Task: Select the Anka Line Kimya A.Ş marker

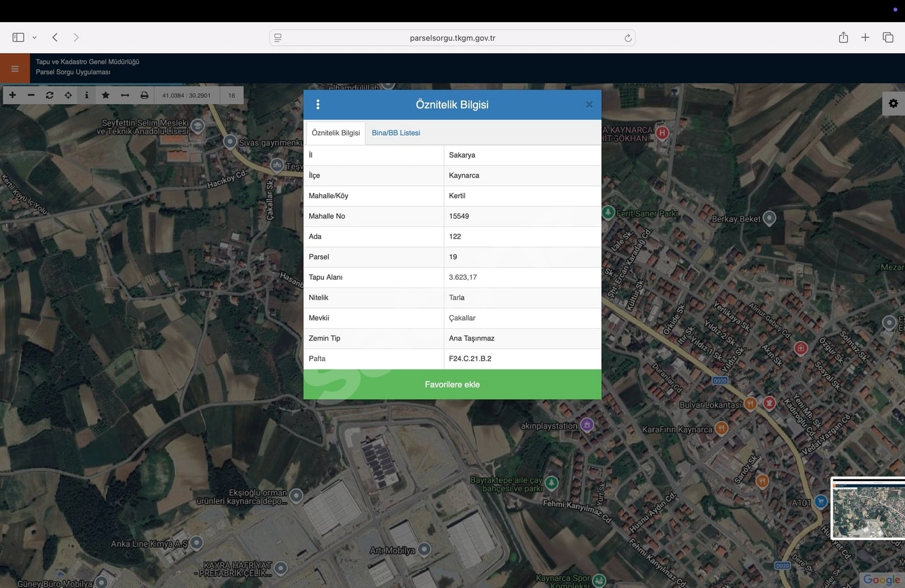Action: tap(196, 543)
